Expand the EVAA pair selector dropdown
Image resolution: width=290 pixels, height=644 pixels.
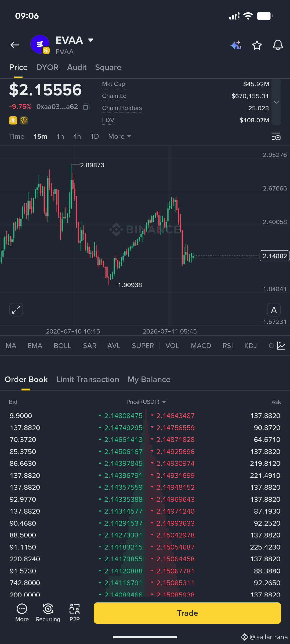point(91,40)
